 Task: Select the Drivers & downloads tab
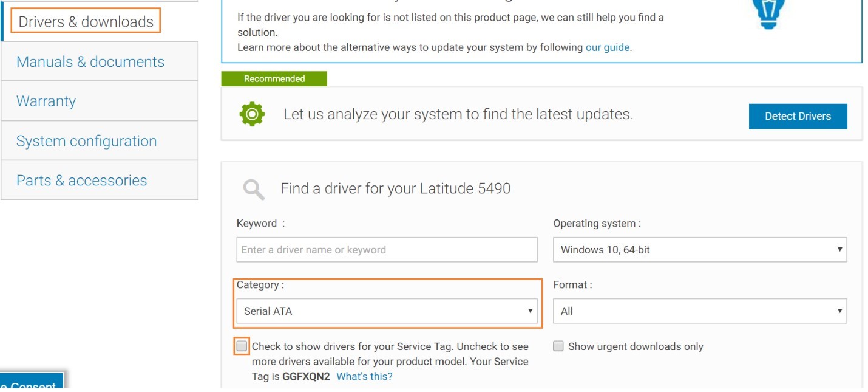(x=86, y=22)
